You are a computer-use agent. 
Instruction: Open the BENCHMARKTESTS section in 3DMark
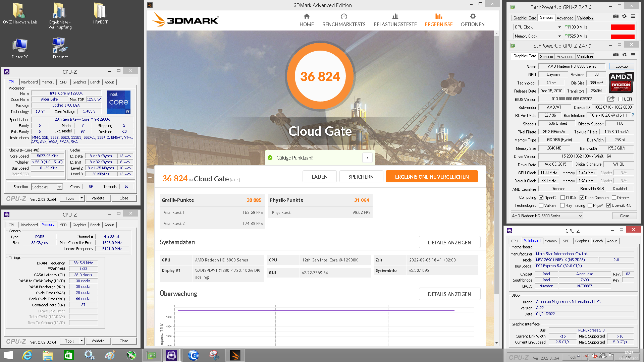[344, 20]
